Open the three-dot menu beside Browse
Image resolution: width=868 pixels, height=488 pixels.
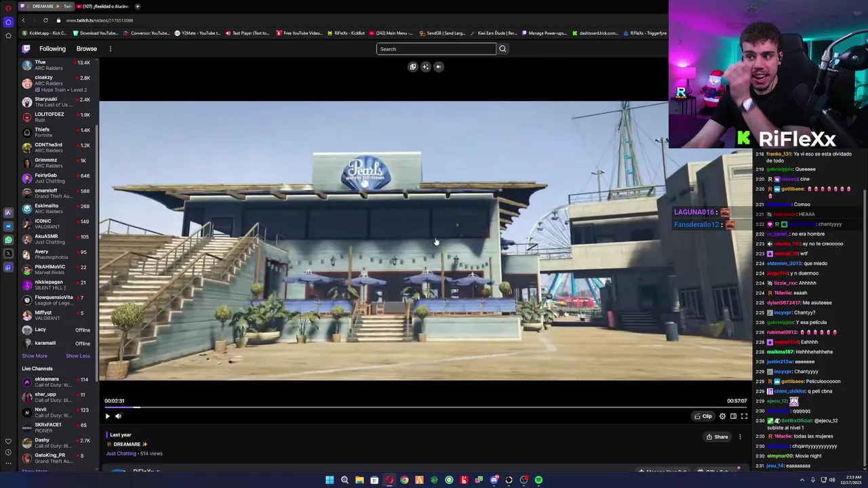[110, 49]
